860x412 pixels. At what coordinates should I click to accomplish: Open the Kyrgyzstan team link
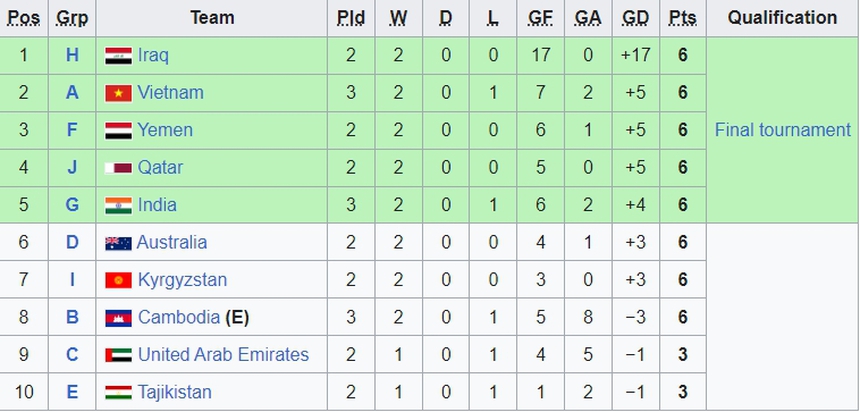click(x=182, y=280)
